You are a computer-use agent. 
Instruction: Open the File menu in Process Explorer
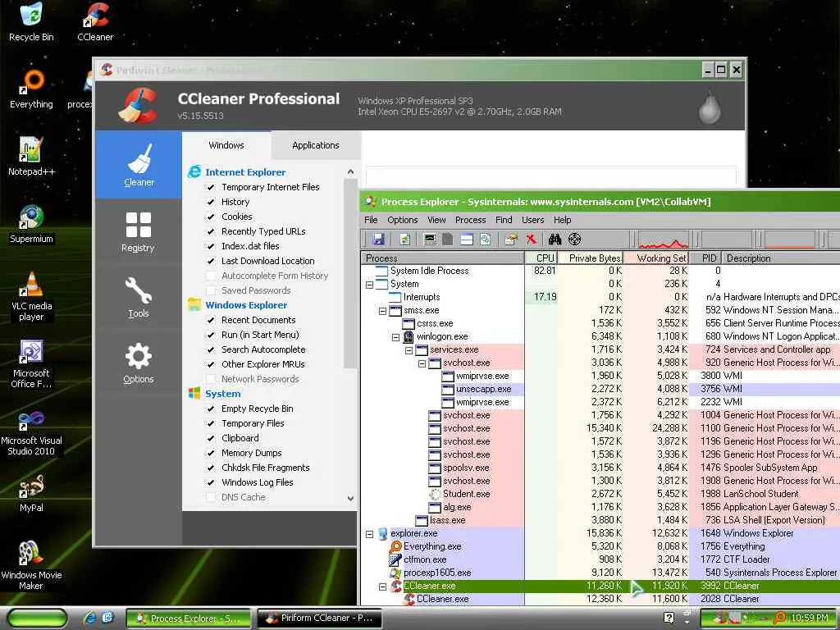(x=371, y=220)
